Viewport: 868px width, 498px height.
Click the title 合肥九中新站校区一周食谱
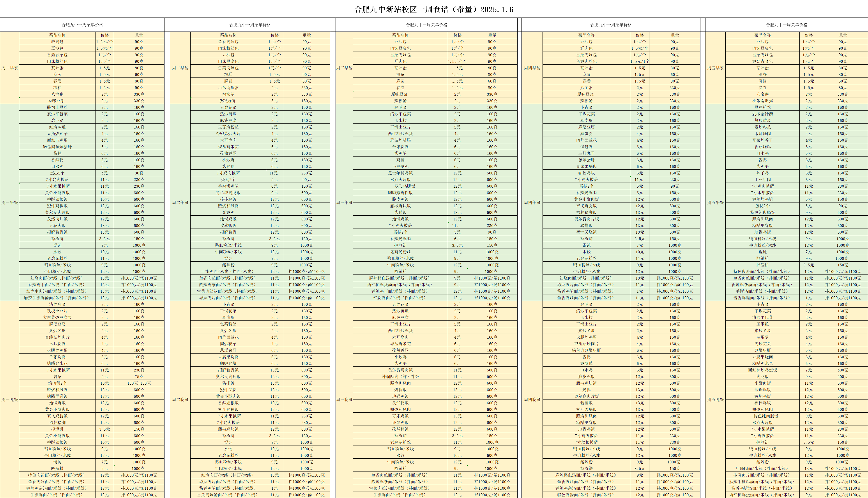pos(433,9)
